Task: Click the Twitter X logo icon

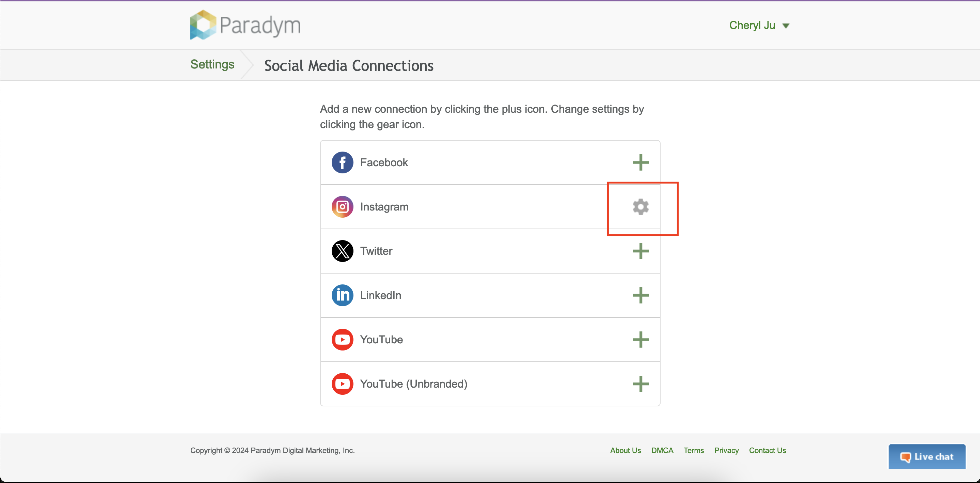Action: pyautogui.click(x=343, y=251)
